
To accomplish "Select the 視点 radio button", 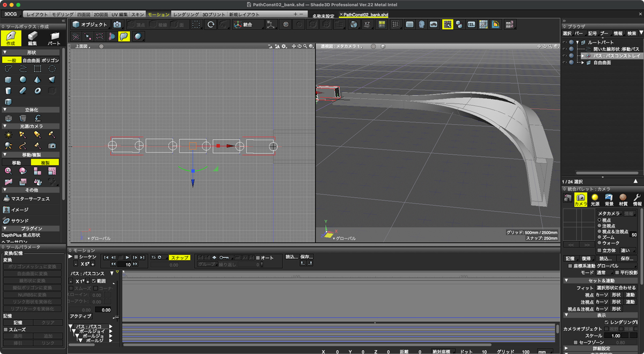I will [600, 220].
